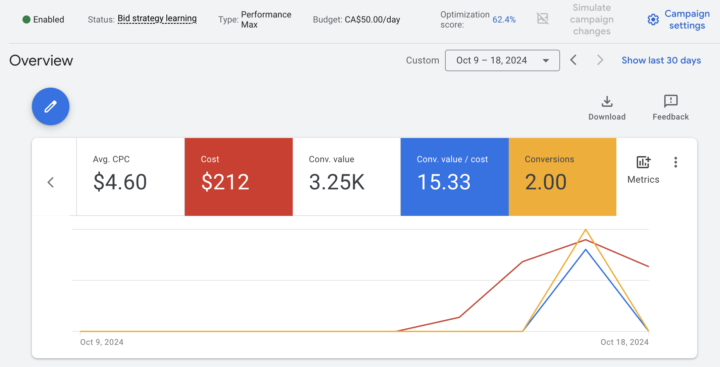The height and width of the screenshot is (367, 720).
Task: Select the red Cost metric card
Action: tap(239, 177)
